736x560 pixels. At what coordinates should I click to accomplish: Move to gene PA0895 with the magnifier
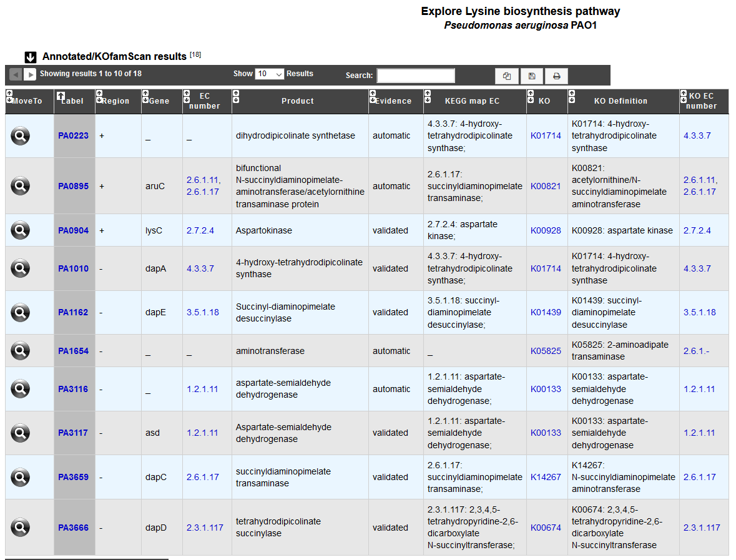click(20, 186)
